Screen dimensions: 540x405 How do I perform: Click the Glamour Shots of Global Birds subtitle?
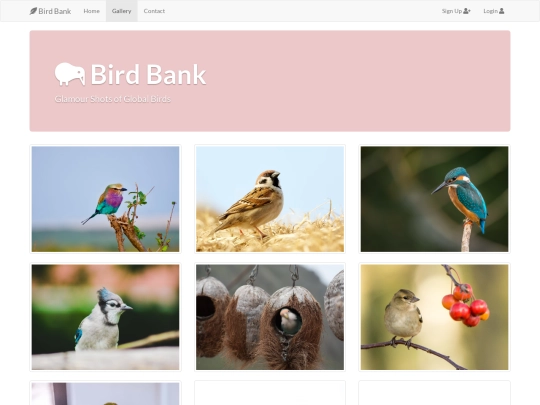[113, 99]
